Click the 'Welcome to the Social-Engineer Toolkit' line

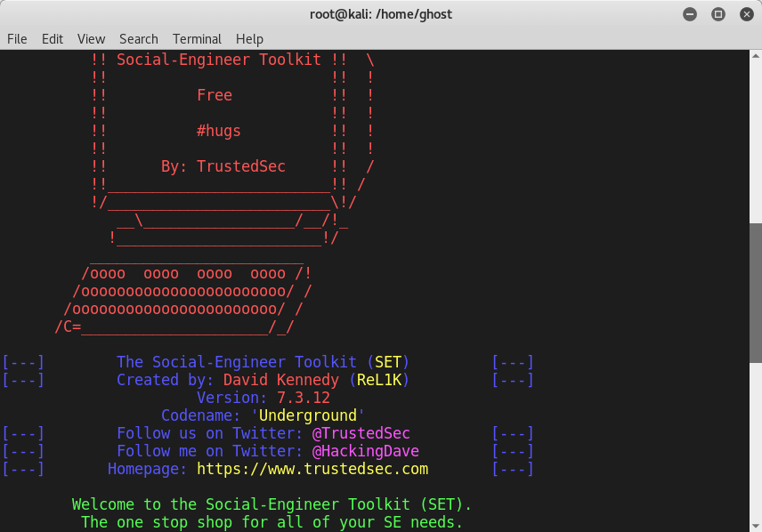[272, 504]
